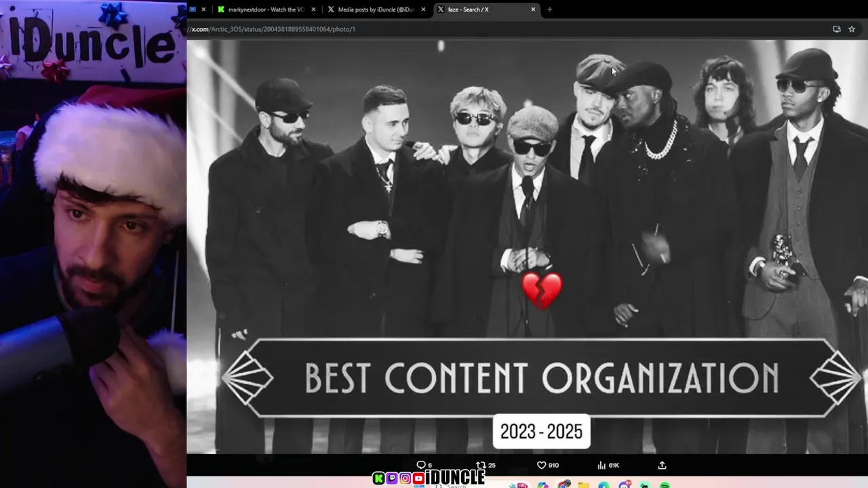Close the faze - Search / X tab
Screen dimensions: 868x488
(533, 9)
